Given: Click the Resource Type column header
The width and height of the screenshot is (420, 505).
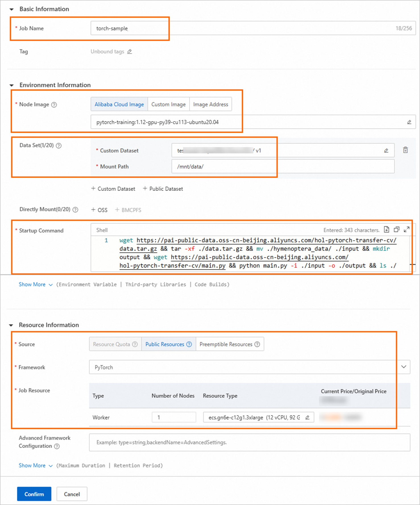Looking at the screenshot, I should point(220,396).
